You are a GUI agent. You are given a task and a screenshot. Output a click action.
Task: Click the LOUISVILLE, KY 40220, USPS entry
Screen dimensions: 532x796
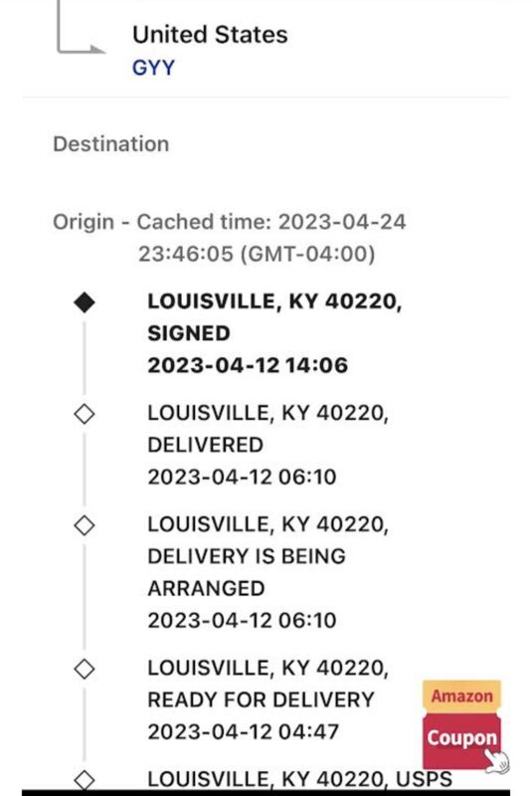click(299, 779)
